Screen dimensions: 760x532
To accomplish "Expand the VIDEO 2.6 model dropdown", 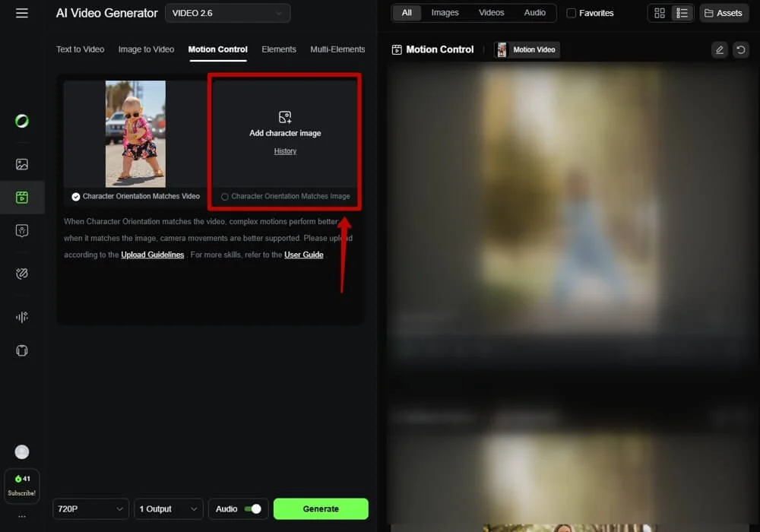I will click(227, 13).
